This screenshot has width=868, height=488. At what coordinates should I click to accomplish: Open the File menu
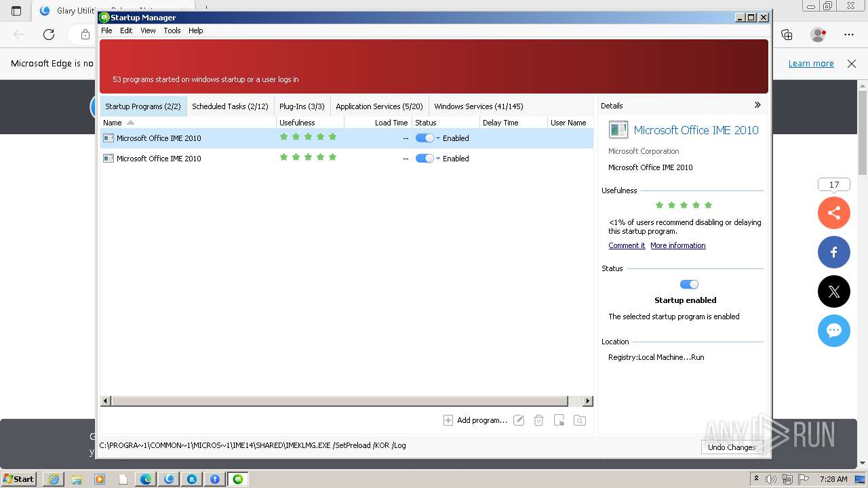pyautogui.click(x=106, y=30)
